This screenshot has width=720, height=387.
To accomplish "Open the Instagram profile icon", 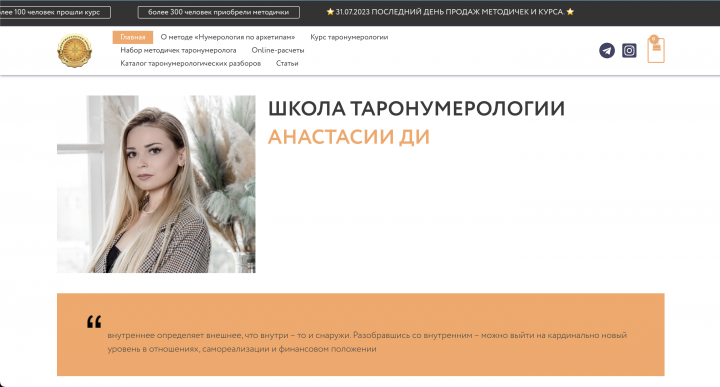I will 629,50.
